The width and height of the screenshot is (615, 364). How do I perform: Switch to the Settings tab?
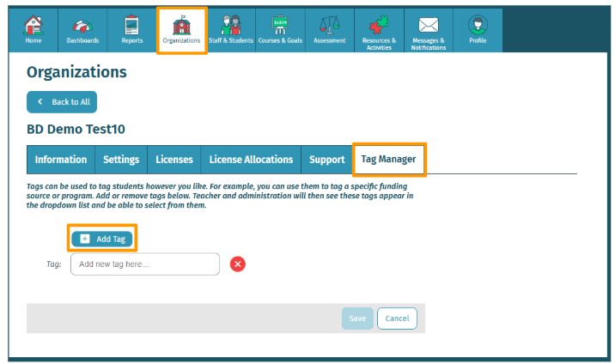(x=121, y=160)
